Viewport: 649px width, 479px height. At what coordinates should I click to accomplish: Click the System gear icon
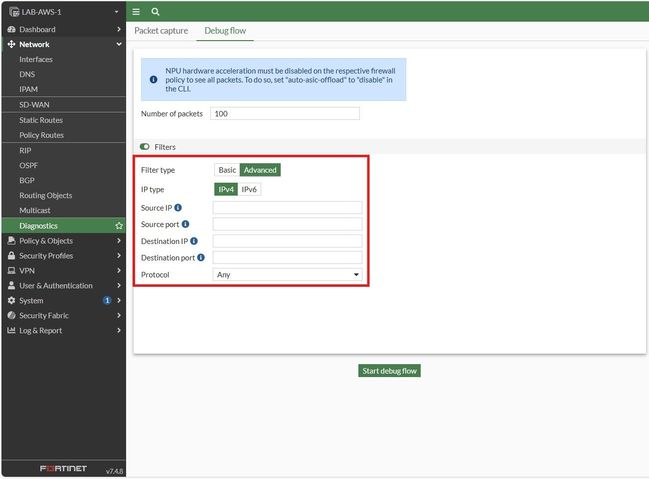tap(12, 300)
